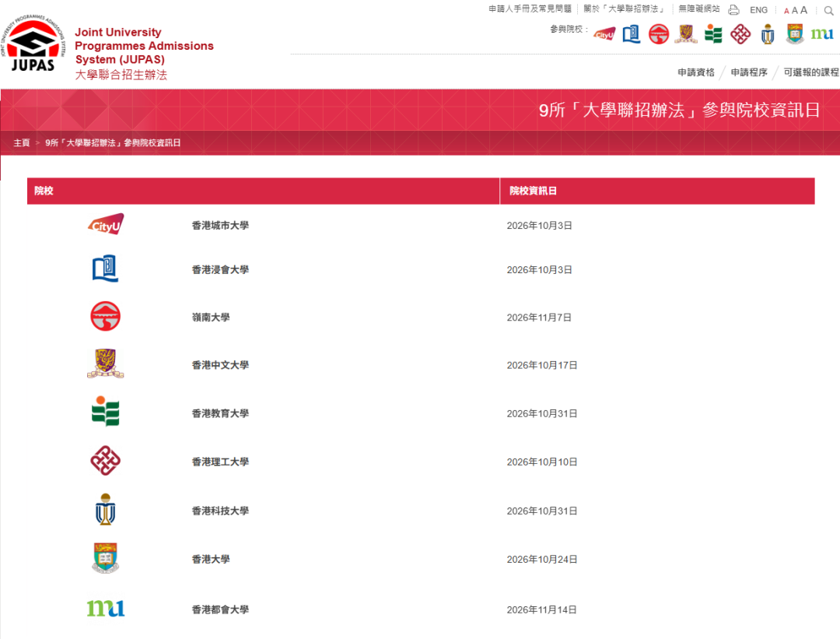
Task: Click the red circle logo in the 嶺南大學 row
Action: [105, 316]
